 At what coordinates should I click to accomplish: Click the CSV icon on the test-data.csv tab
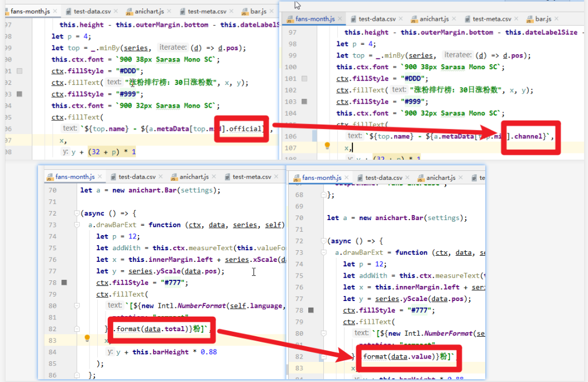69,11
